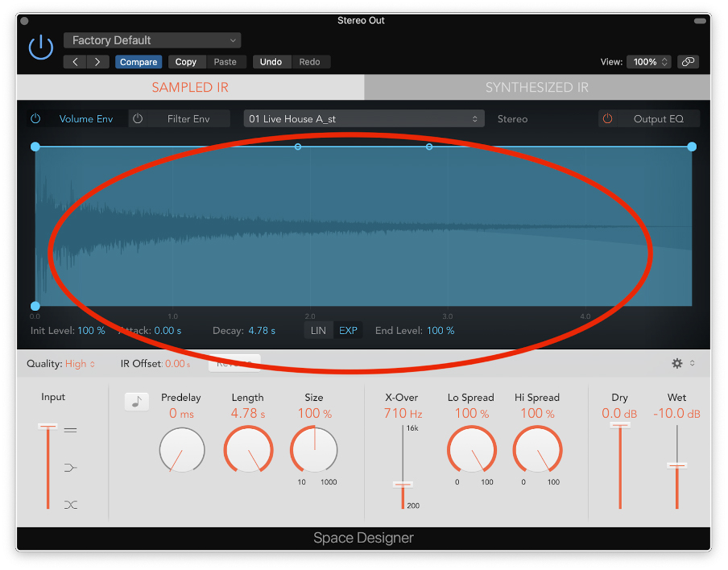Select the Output EQ tab
This screenshot has height=570, width=728.
[x=659, y=119]
